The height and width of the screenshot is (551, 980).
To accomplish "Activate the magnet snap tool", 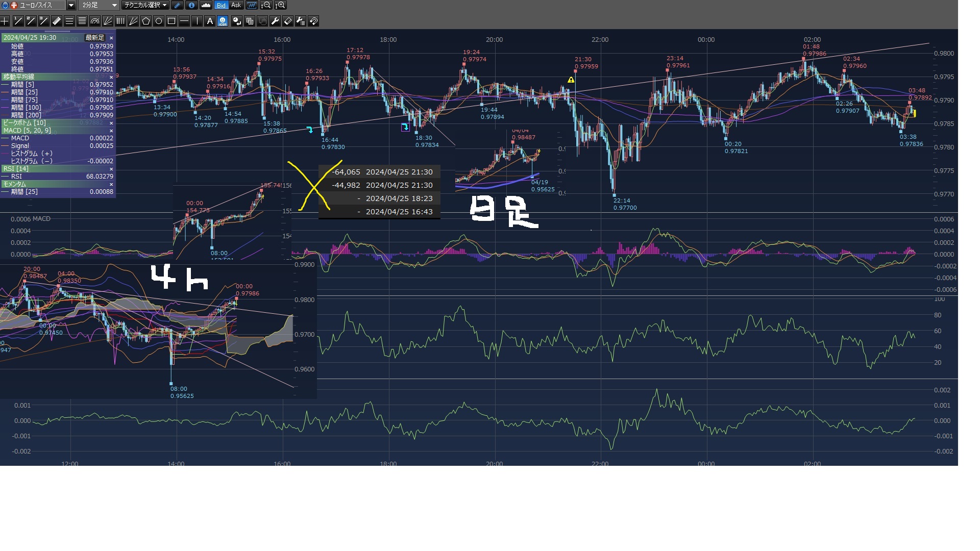I will [x=313, y=21].
